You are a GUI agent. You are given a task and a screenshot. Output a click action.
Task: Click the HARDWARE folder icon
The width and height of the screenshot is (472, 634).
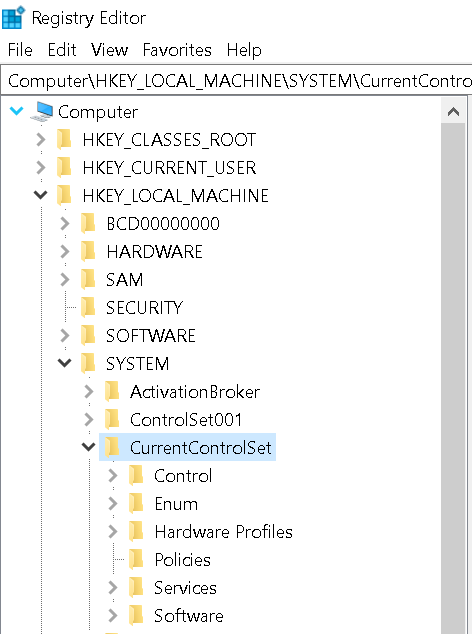coord(88,251)
